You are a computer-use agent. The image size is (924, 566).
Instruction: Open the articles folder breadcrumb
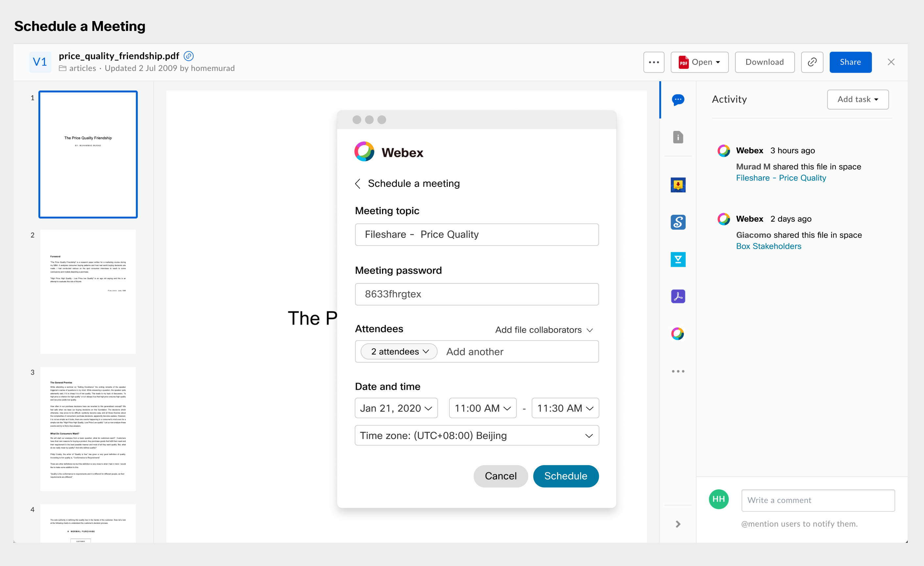(78, 68)
